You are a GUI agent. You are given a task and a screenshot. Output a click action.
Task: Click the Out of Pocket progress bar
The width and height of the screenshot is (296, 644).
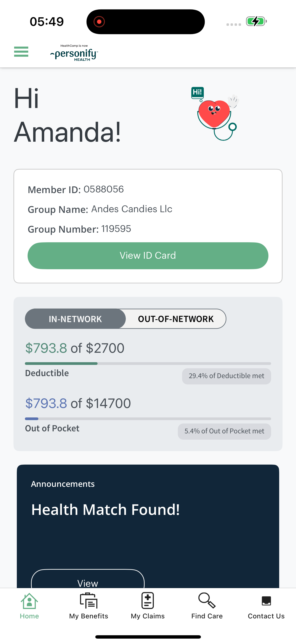(x=148, y=419)
